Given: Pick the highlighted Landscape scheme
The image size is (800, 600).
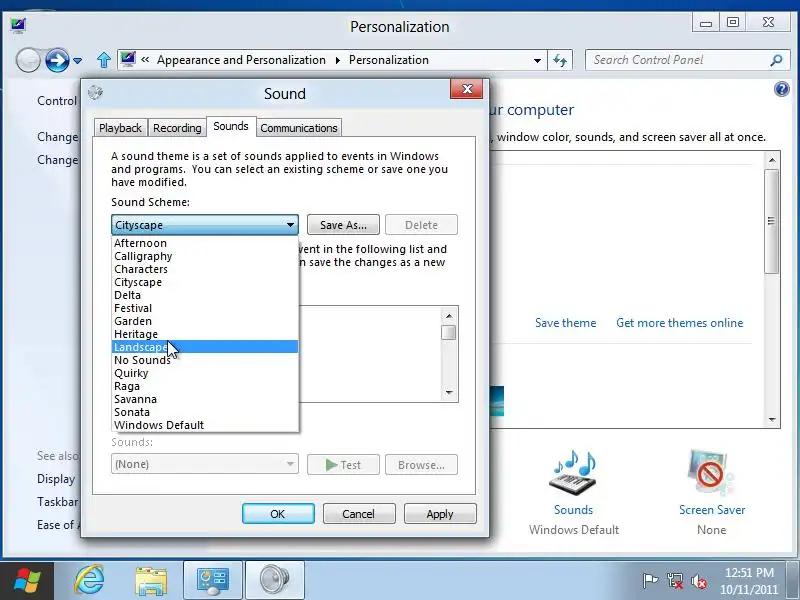Looking at the screenshot, I should pyautogui.click(x=205, y=347).
